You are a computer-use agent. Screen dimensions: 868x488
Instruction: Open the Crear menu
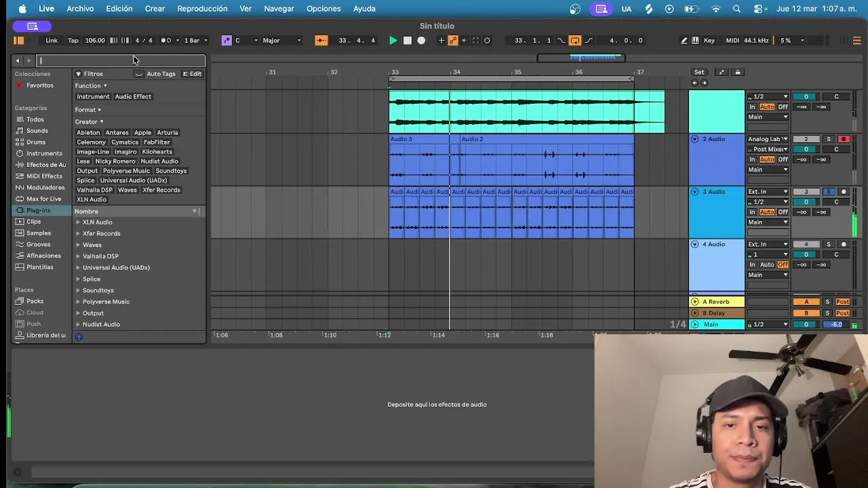pos(155,9)
